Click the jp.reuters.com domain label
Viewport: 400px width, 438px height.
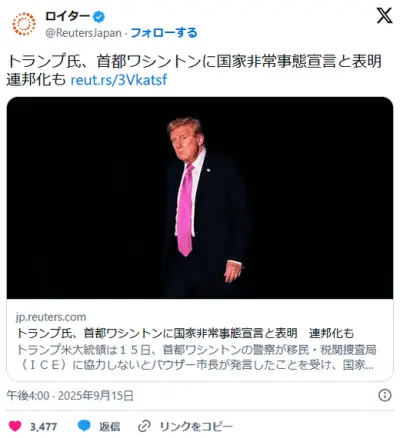coord(51,317)
